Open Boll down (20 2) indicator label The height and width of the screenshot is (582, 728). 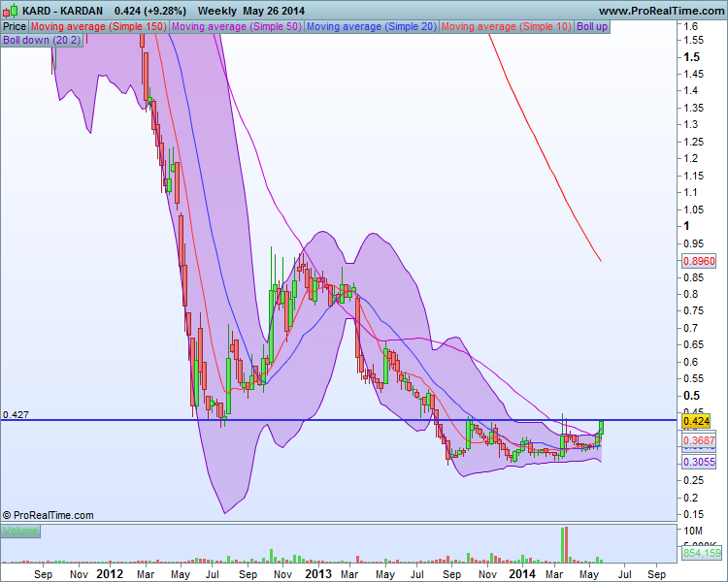point(43,41)
